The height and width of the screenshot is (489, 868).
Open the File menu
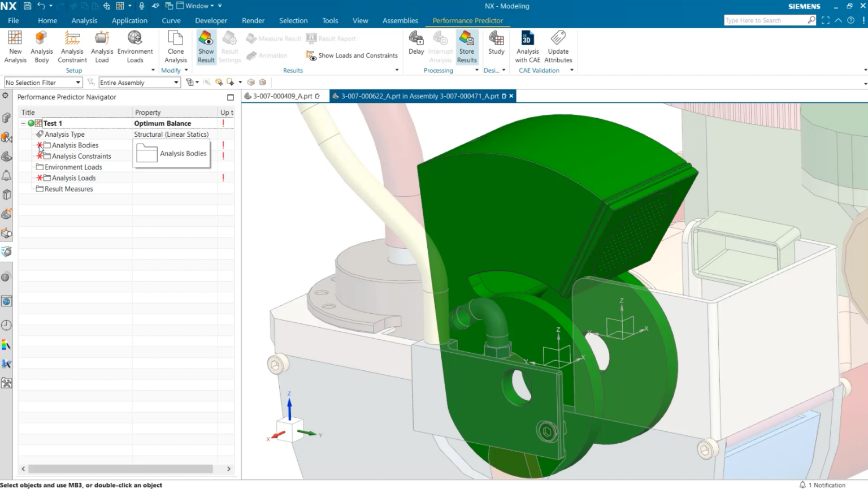click(14, 20)
